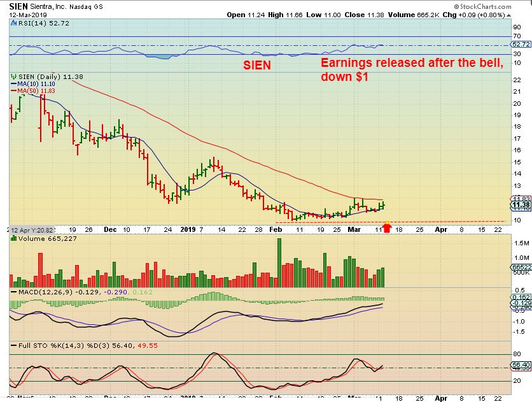The height and width of the screenshot is (402, 532).
Task: Click the company name Sientra, Inc.
Action: pyautogui.click(x=48, y=7)
